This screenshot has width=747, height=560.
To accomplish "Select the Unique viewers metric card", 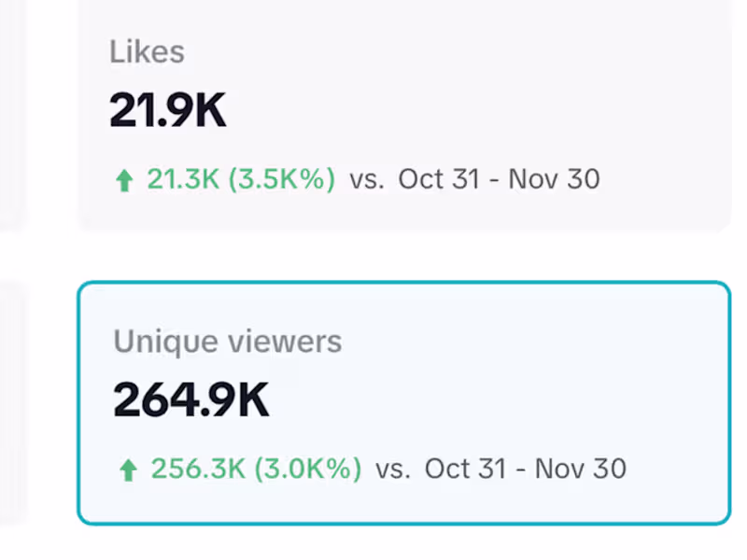I will (402, 401).
